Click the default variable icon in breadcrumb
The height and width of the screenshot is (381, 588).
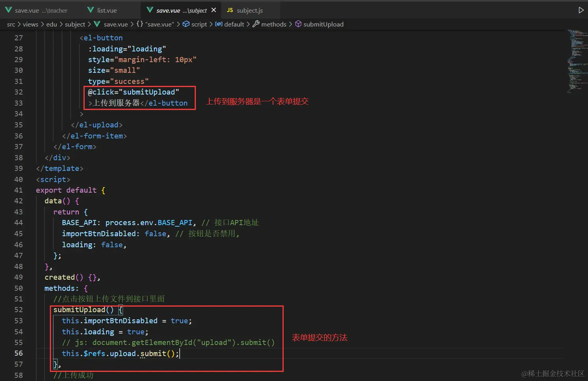click(x=219, y=24)
